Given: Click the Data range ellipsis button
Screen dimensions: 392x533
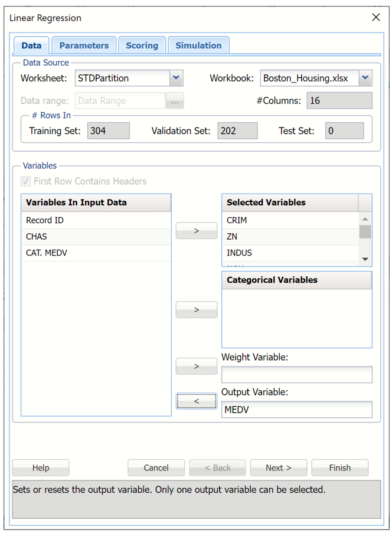Looking at the screenshot, I should (x=174, y=101).
